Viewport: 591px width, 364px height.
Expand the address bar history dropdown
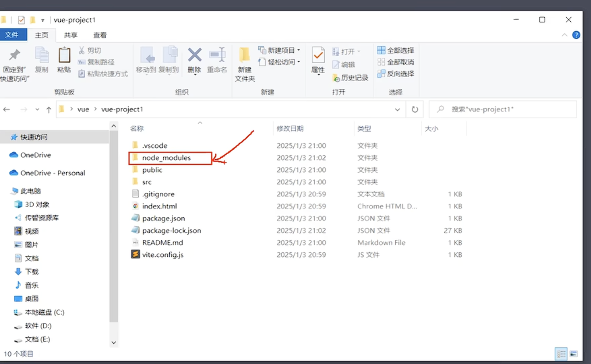tap(397, 109)
